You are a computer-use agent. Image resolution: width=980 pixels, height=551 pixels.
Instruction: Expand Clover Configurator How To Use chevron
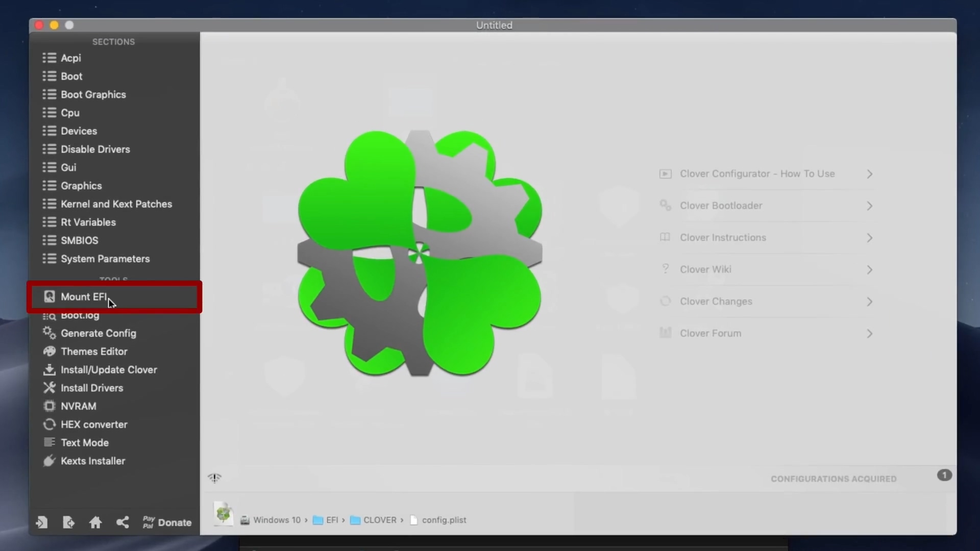[869, 174]
